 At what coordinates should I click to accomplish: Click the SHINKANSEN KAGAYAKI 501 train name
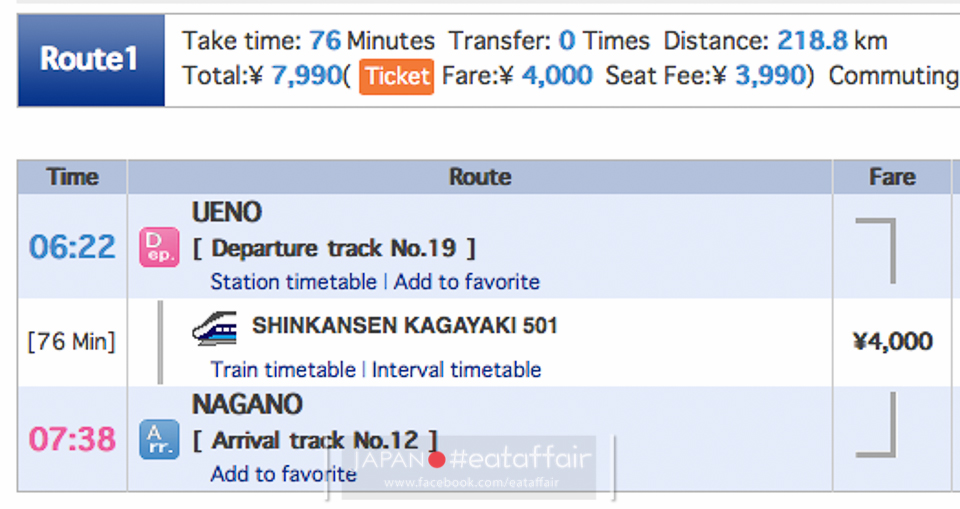click(x=405, y=325)
